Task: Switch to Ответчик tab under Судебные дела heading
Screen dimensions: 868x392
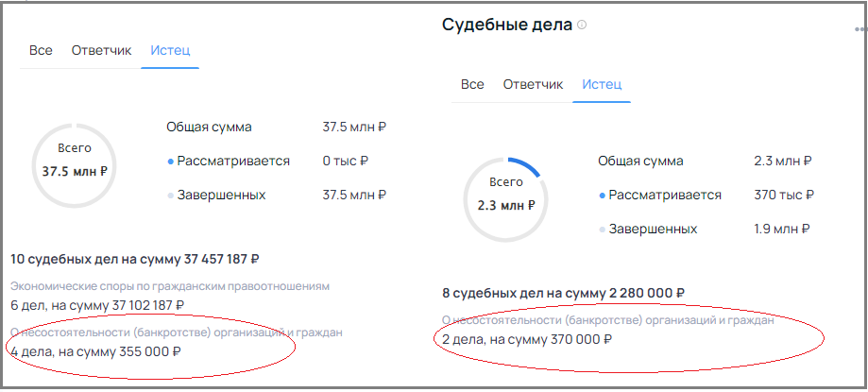Action: 533,84
